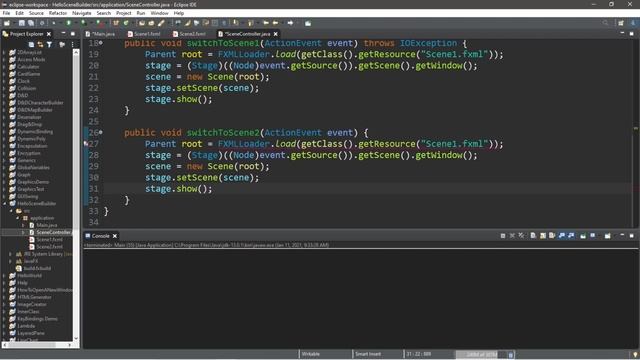The image size is (640, 360).
Task: Click the Clear Console icon
Action: 533,236
